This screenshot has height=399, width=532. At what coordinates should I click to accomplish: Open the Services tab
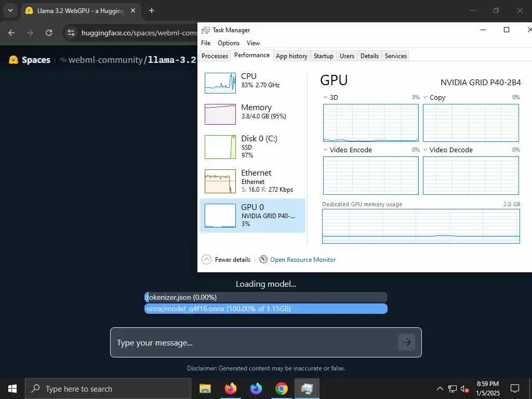click(395, 56)
